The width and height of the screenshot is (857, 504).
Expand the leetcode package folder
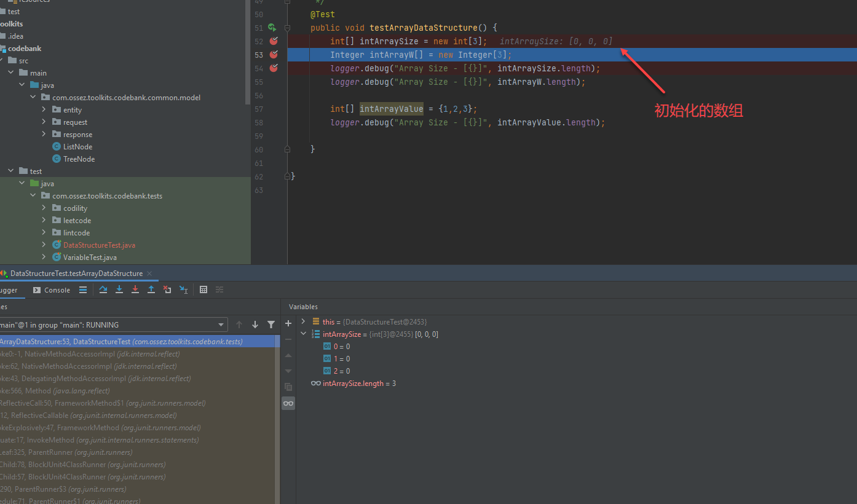point(44,220)
